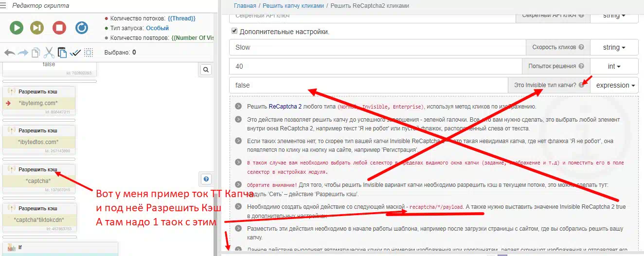Click the 'Попыток решения' label

click(553, 66)
